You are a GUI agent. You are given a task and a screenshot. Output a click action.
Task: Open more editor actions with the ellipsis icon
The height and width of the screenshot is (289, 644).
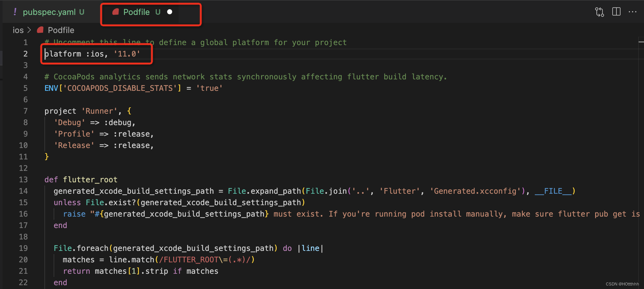(x=633, y=12)
